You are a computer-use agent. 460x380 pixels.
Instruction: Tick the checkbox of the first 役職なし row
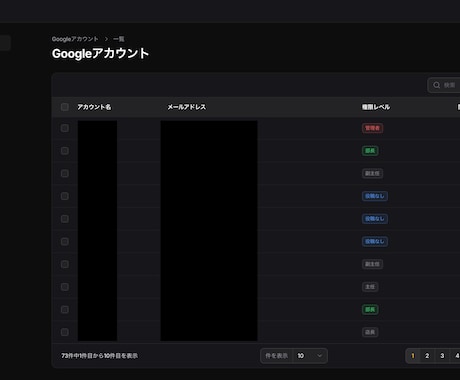coord(65,196)
